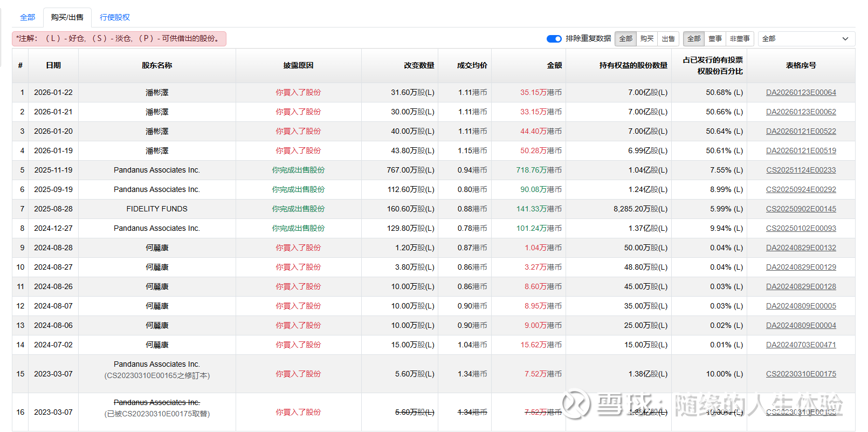Open the 全部 dropdown at top right
The image size is (868, 432).
(x=805, y=39)
